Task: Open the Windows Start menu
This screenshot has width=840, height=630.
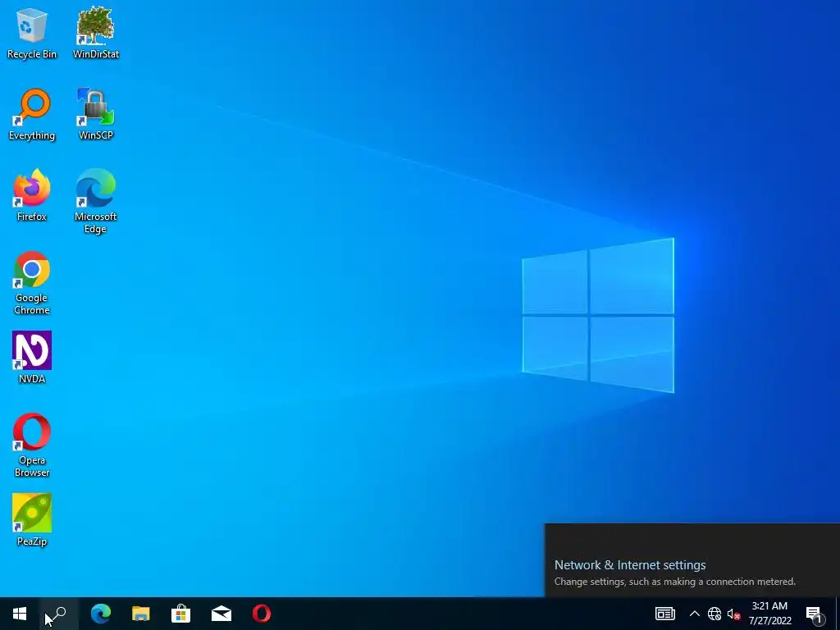Action: pos(20,614)
